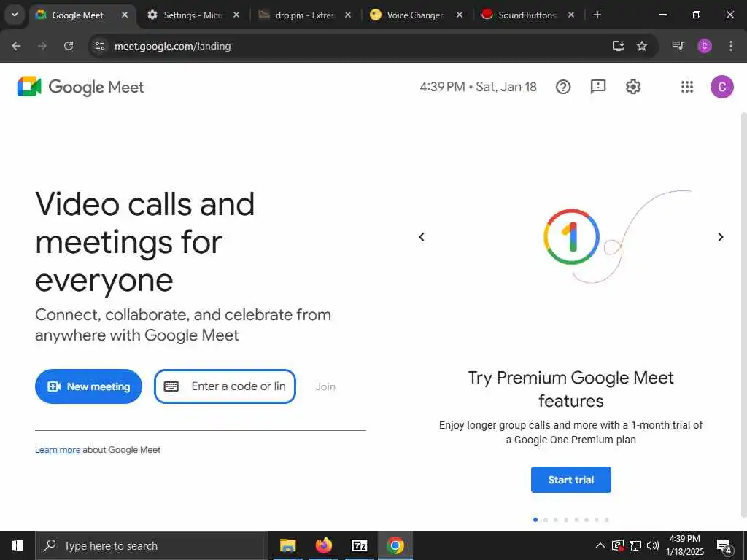Open the Learn more link
Screen dimensions: 747x560
(x=58, y=450)
